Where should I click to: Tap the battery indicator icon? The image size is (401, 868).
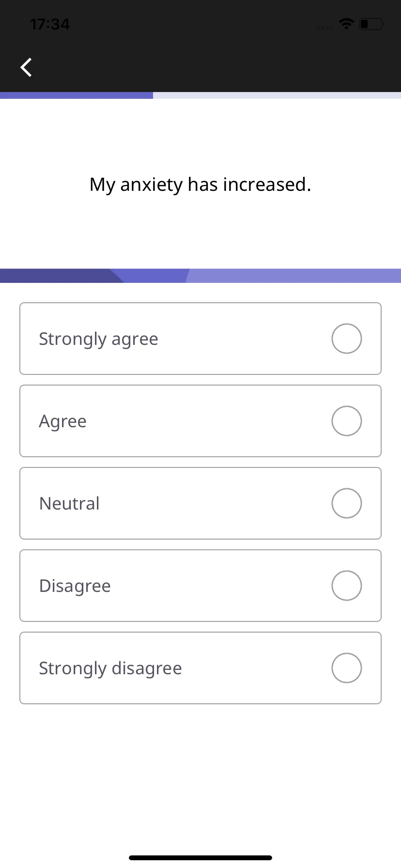click(x=371, y=24)
